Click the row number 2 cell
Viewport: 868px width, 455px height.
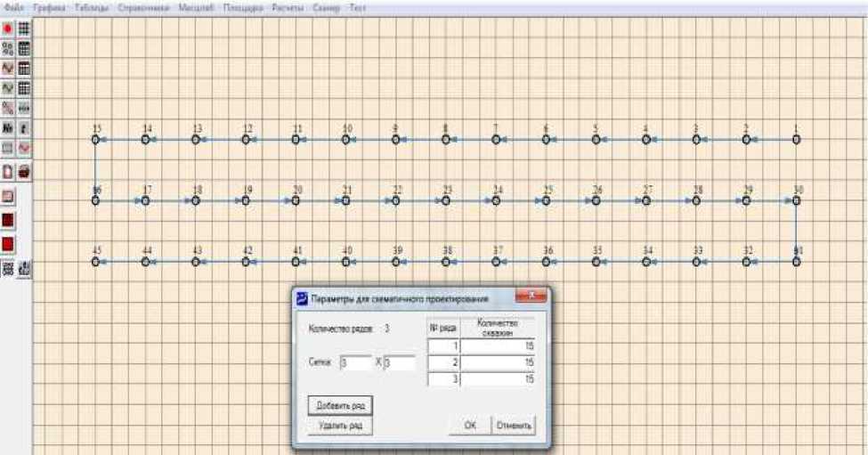tap(442, 362)
